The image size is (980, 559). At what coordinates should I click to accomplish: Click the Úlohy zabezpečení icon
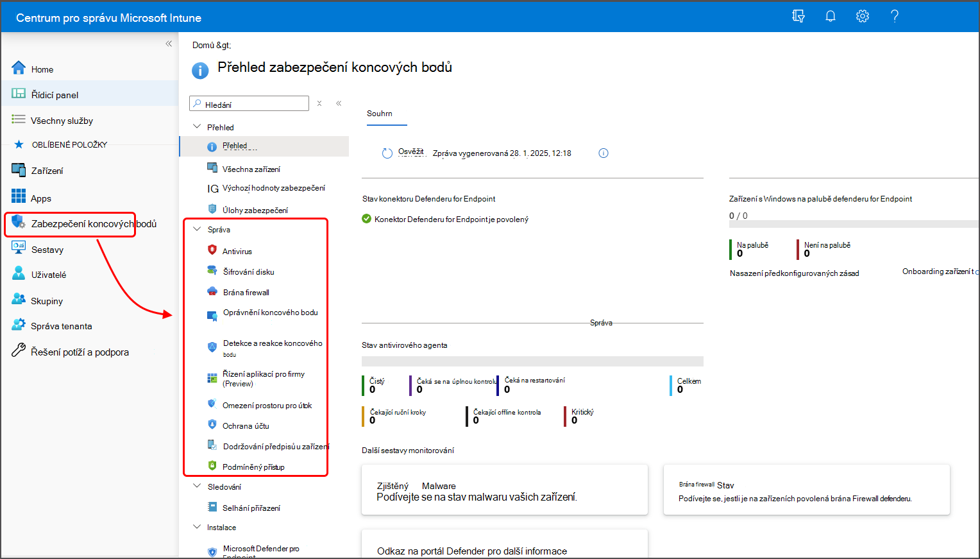coord(212,209)
